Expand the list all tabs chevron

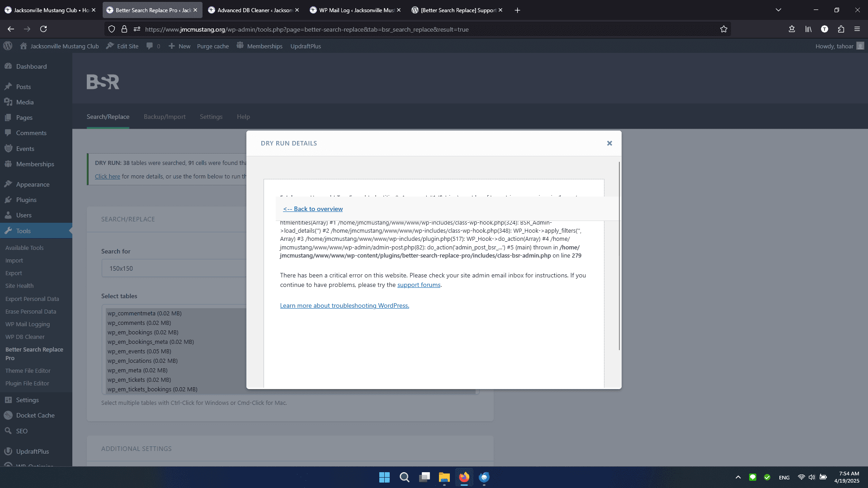(x=778, y=10)
